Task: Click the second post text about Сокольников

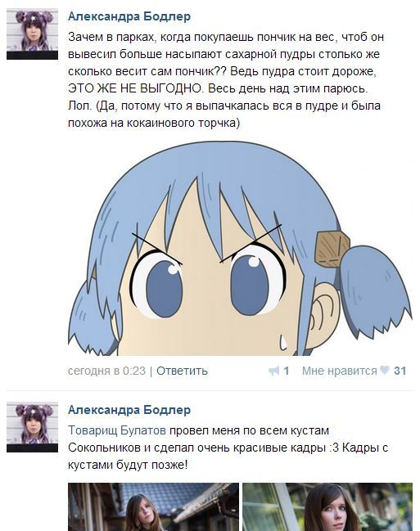Action: [x=228, y=448]
